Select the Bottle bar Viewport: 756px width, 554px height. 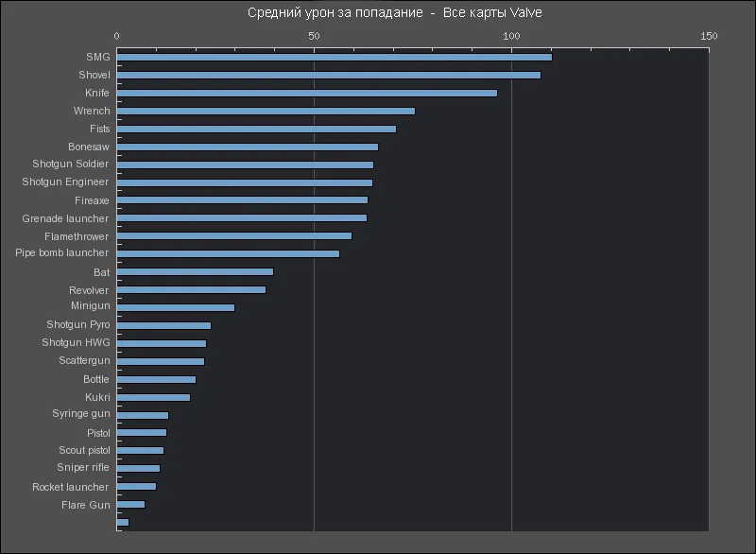156,379
